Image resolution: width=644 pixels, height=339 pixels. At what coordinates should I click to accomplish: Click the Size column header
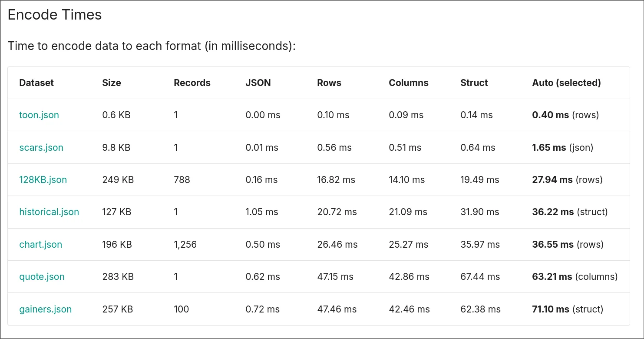[x=112, y=83]
